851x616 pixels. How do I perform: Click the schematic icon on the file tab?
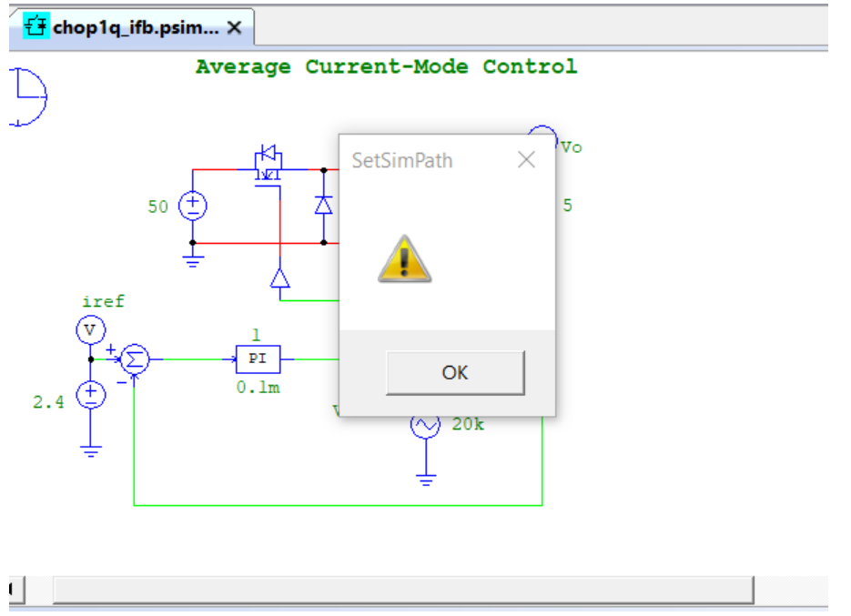35,26
